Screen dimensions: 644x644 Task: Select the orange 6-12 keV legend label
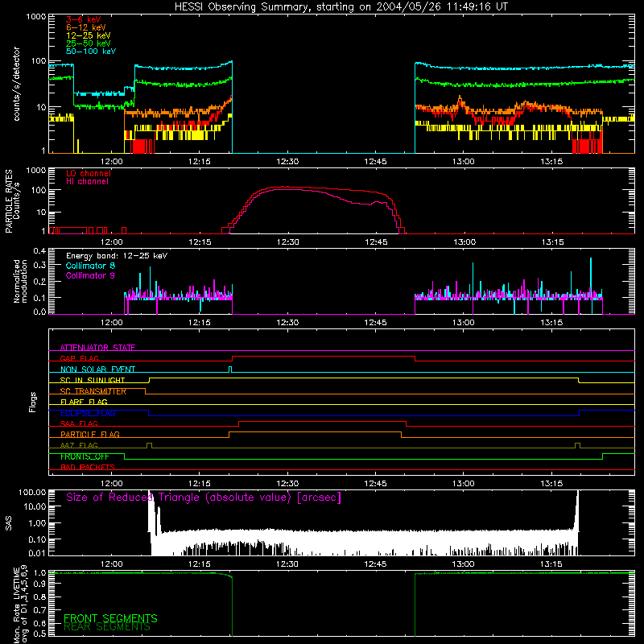(x=86, y=27)
